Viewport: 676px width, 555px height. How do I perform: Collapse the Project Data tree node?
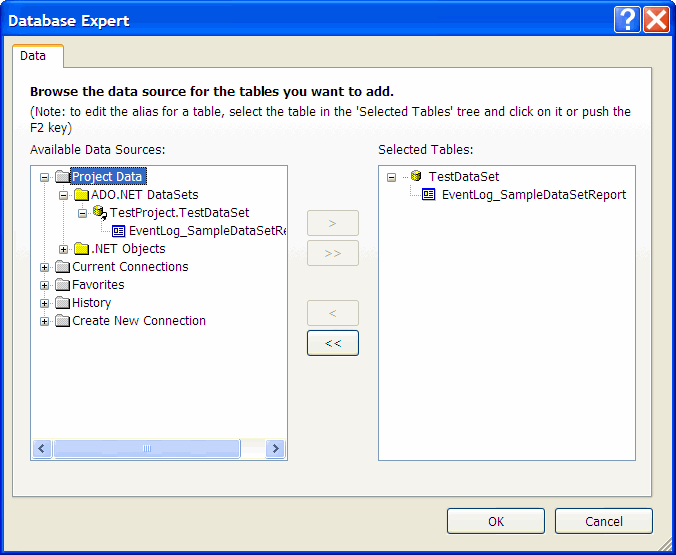[44, 178]
